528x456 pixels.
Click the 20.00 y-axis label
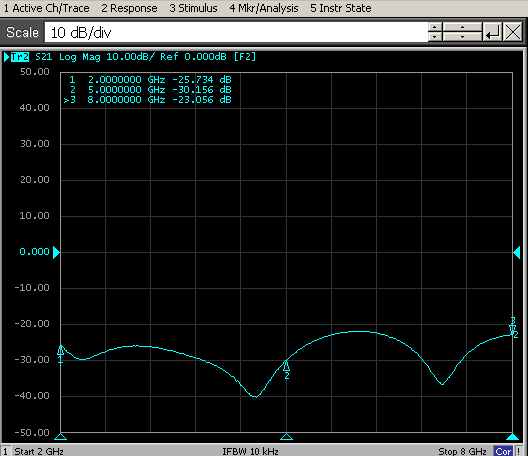tap(35, 180)
